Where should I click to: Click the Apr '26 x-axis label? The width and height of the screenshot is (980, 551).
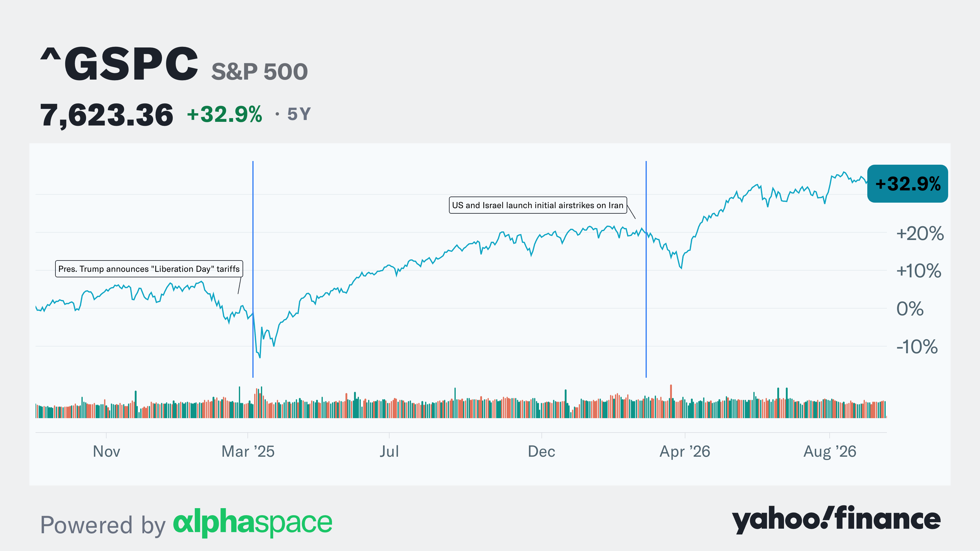pos(685,452)
